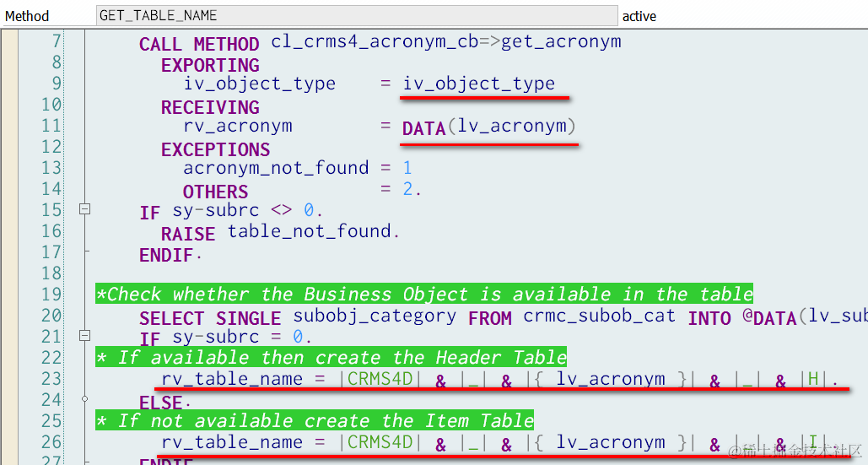The width and height of the screenshot is (868, 465).
Task: Click the EXPORTING keyword
Action: (x=210, y=65)
